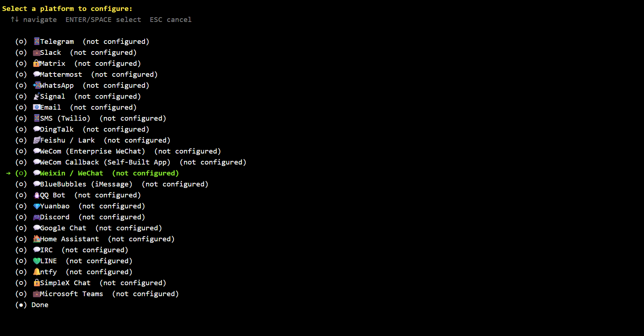Click the QQ Bot penguin icon
Image resolution: width=644 pixels, height=336 pixels.
pyautogui.click(x=37, y=195)
